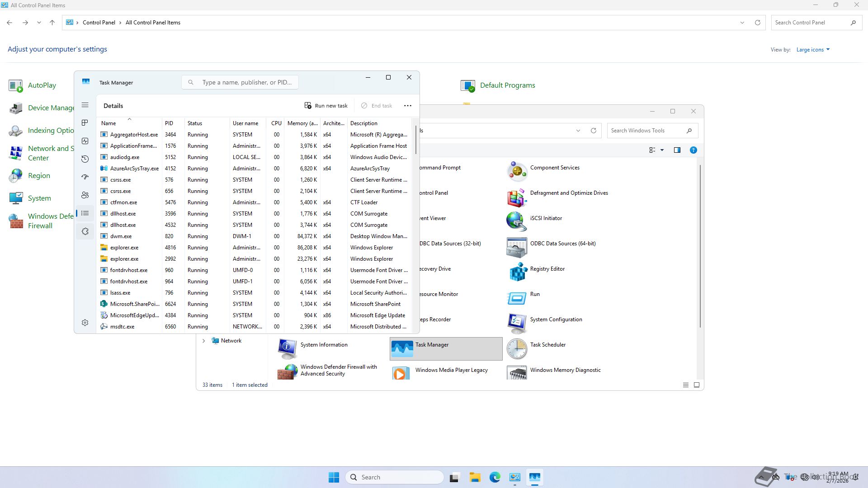
Task: Open Processes page in Task Manager sidebar
Action: 85,123
